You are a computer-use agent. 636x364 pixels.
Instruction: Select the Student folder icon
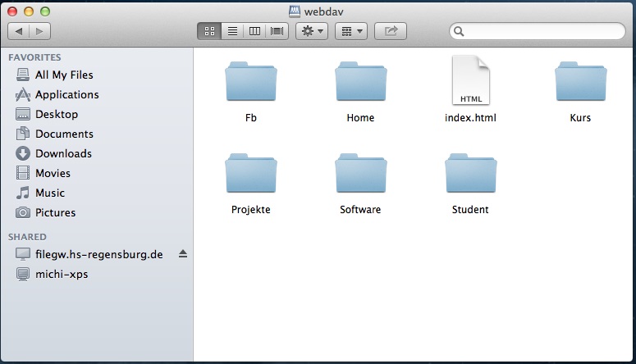[x=470, y=173]
